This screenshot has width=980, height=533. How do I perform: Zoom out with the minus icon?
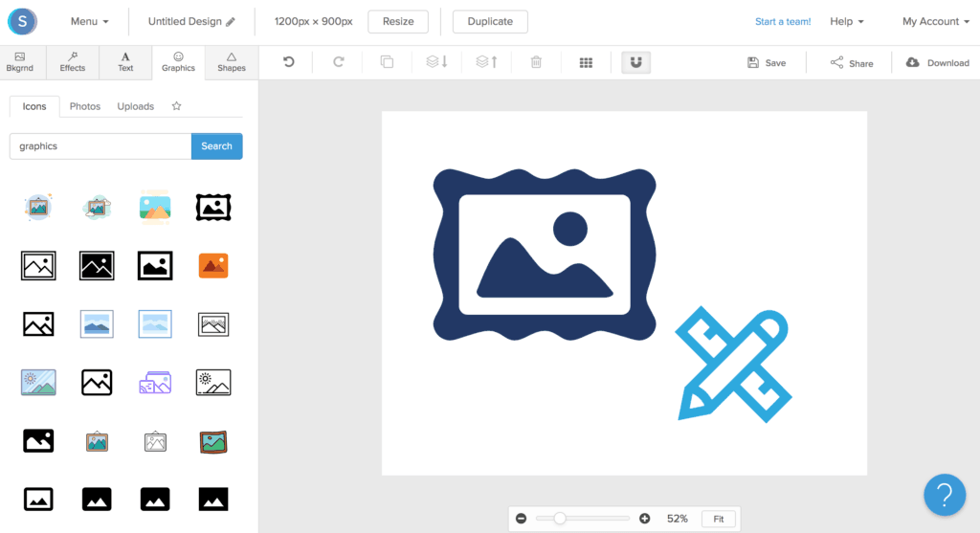click(x=522, y=519)
